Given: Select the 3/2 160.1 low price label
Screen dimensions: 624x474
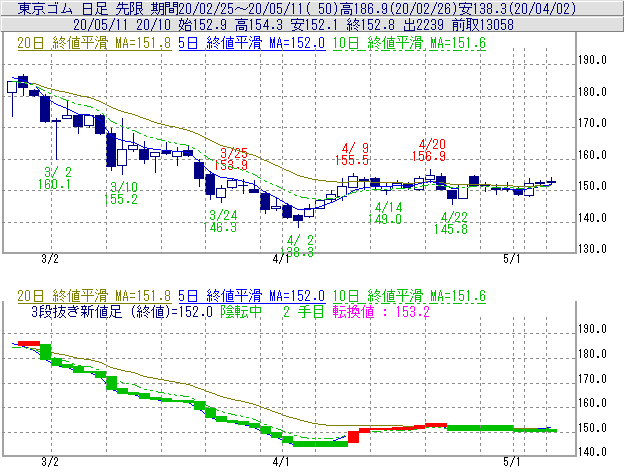Looking at the screenshot, I should 55,178.
